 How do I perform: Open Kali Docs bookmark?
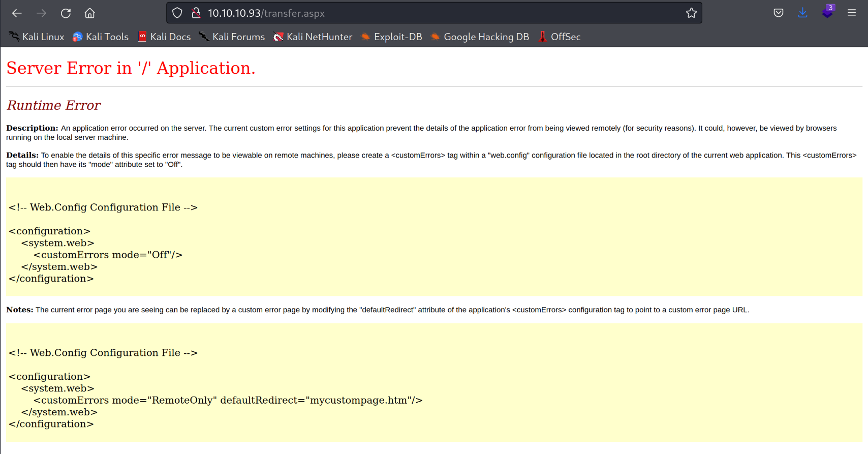tap(164, 37)
